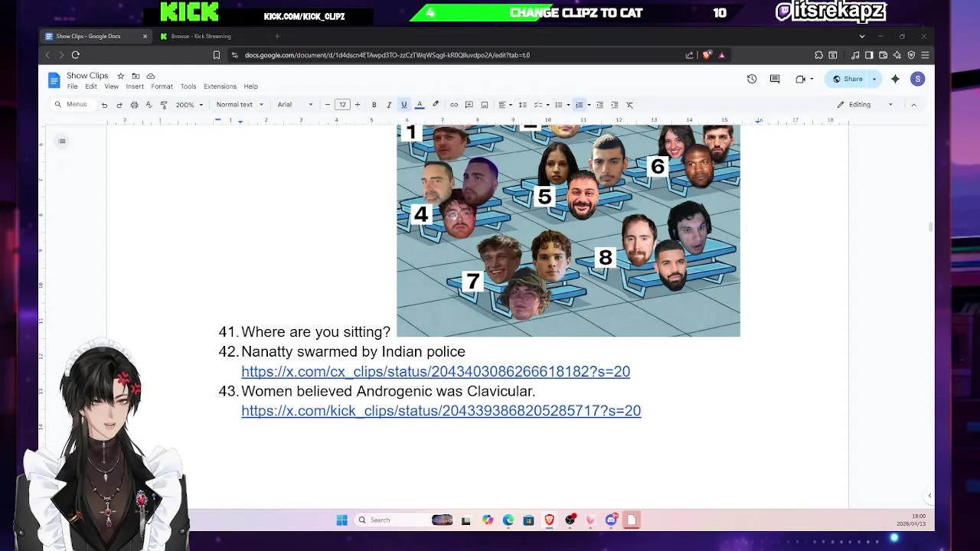Image resolution: width=980 pixels, height=551 pixels.
Task: Open the Extensions menu
Action: (x=220, y=86)
